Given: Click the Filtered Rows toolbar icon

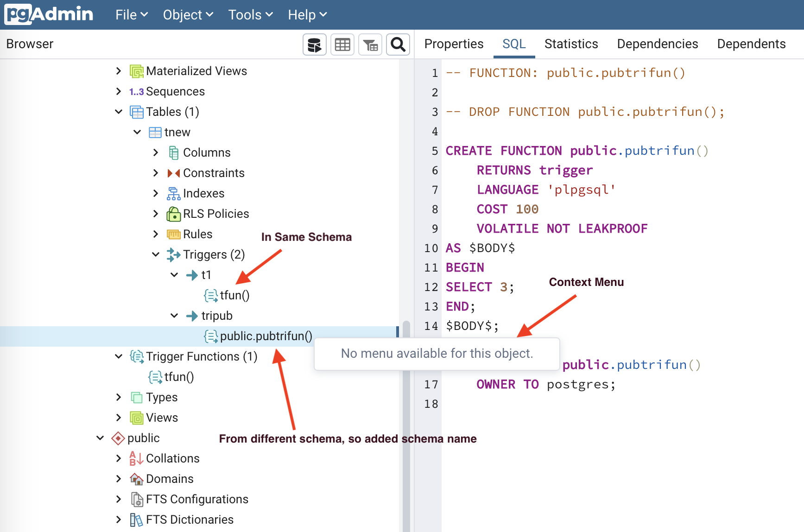Looking at the screenshot, I should [370, 44].
